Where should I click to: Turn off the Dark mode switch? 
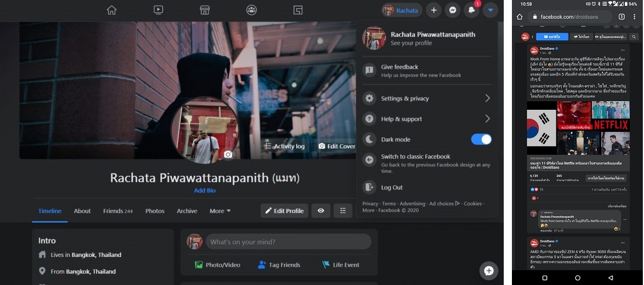481,139
